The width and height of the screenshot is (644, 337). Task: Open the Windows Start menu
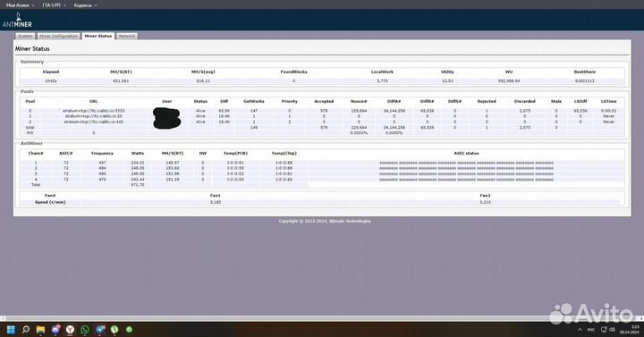click(11, 330)
